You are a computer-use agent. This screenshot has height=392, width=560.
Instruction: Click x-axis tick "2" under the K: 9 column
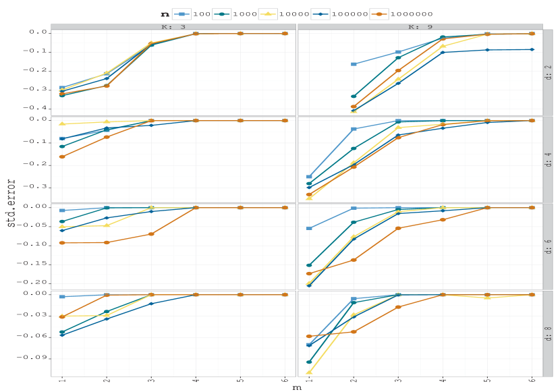coord(354,381)
